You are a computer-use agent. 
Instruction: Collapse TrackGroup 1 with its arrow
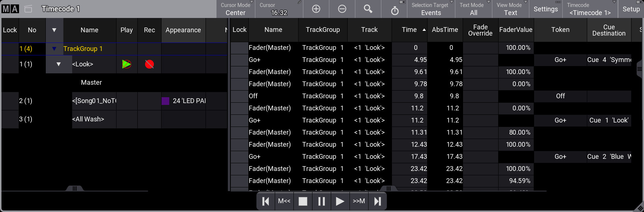54,49
